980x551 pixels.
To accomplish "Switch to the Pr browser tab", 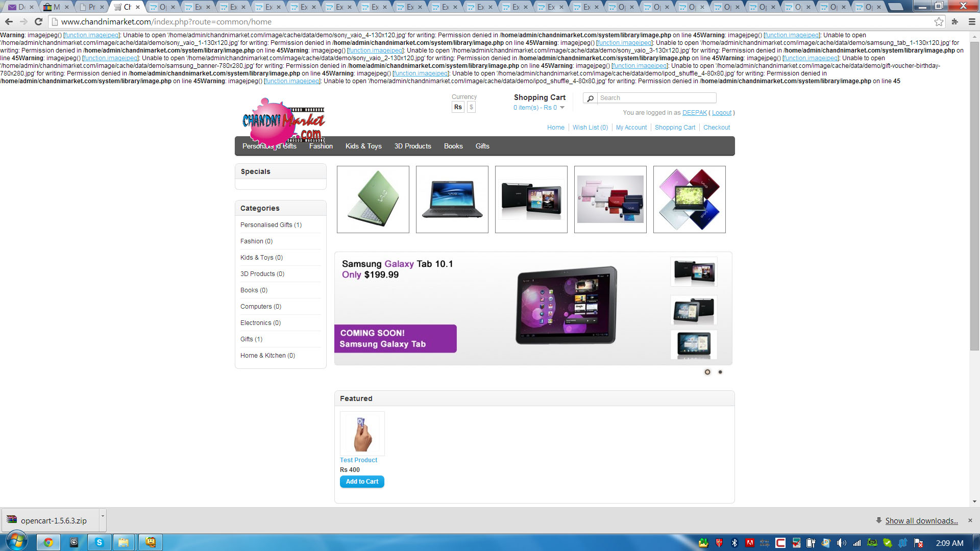I will tap(92, 7).
